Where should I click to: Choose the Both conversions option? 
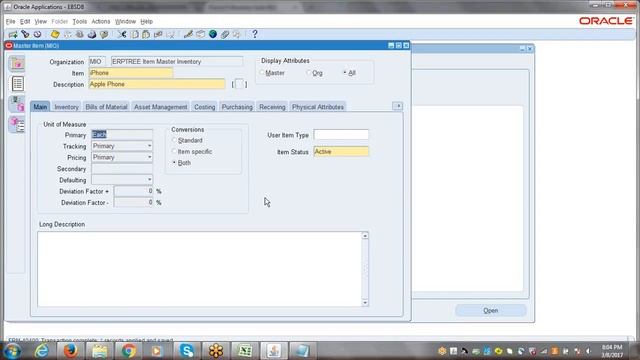pyautogui.click(x=174, y=162)
